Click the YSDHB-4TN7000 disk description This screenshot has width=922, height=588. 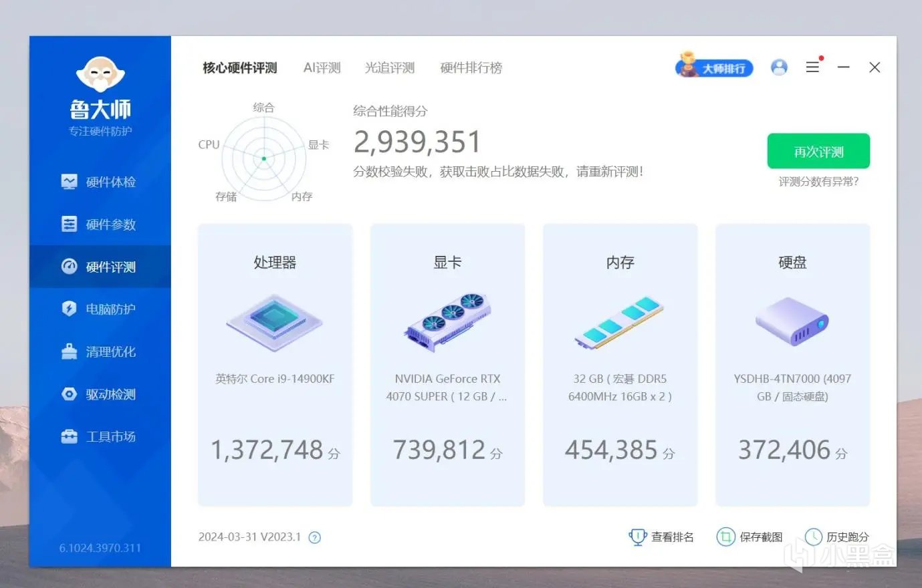pos(792,388)
